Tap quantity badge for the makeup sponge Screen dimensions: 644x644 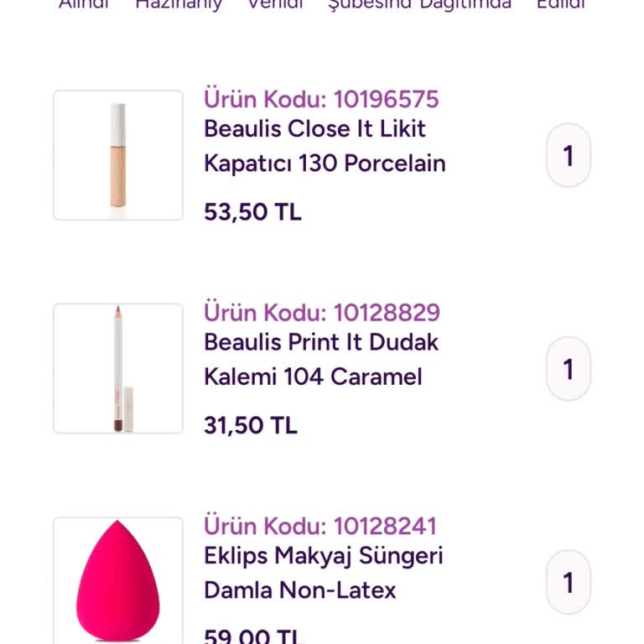[569, 582]
